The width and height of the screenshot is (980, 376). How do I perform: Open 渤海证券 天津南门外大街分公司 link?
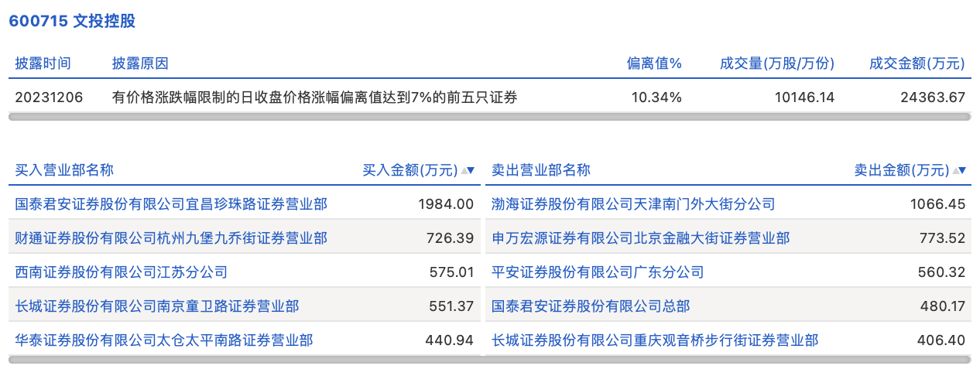tap(633, 204)
